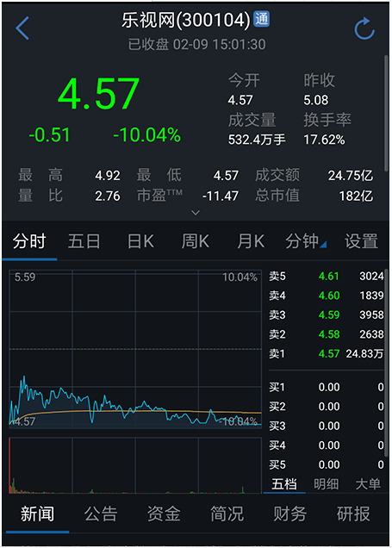
Task: Open chart 设置 settings
Action: pyautogui.click(x=361, y=241)
